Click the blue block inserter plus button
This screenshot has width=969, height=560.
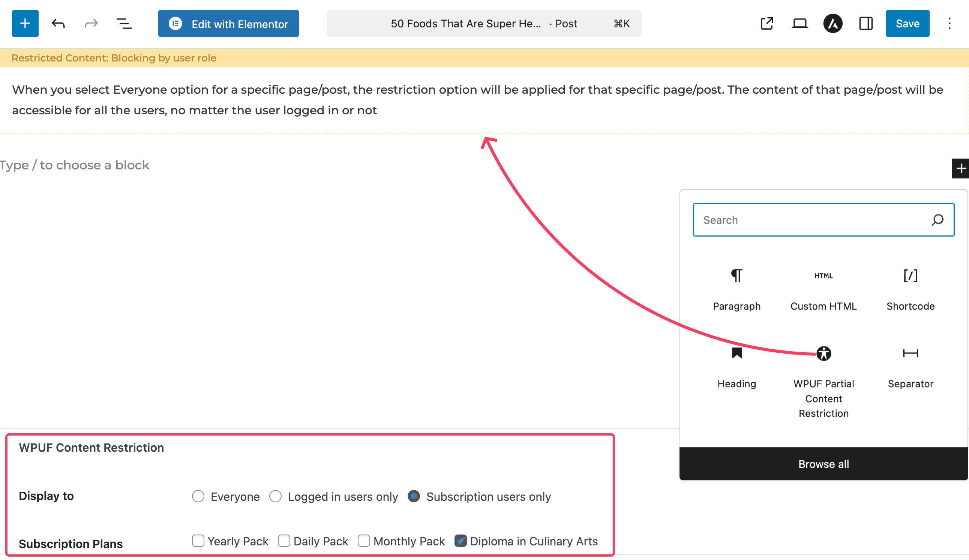tap(25, 24)
